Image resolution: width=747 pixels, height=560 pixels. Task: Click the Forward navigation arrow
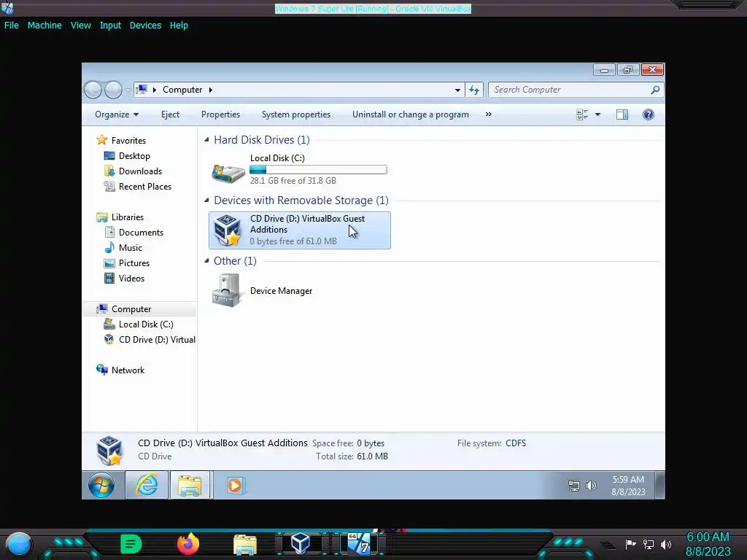[x=113, y=90]
